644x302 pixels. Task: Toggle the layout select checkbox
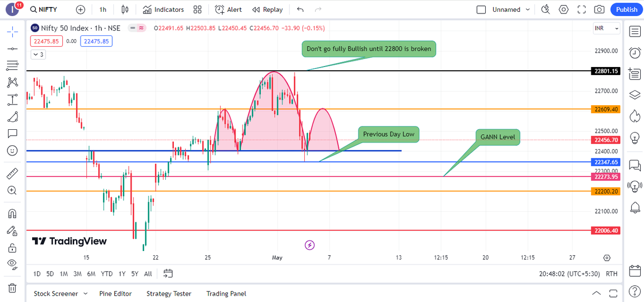(x=481, y=9)
